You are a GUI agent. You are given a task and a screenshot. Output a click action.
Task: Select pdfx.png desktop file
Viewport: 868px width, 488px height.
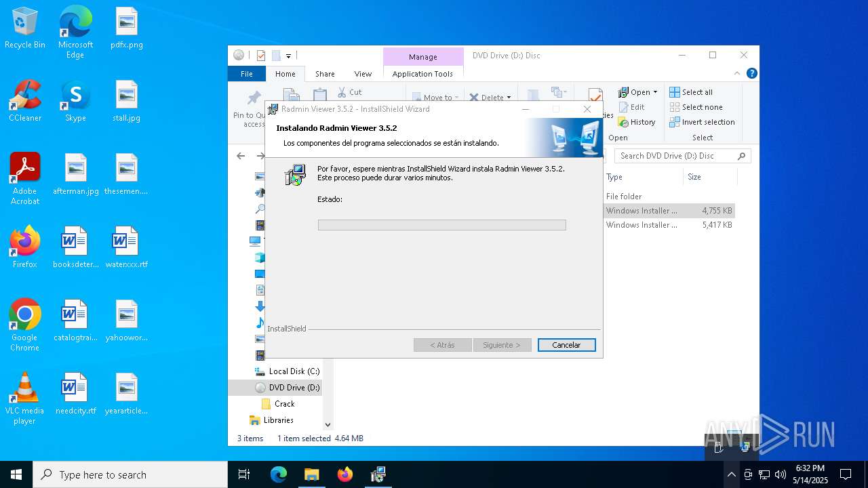point(127,28)
